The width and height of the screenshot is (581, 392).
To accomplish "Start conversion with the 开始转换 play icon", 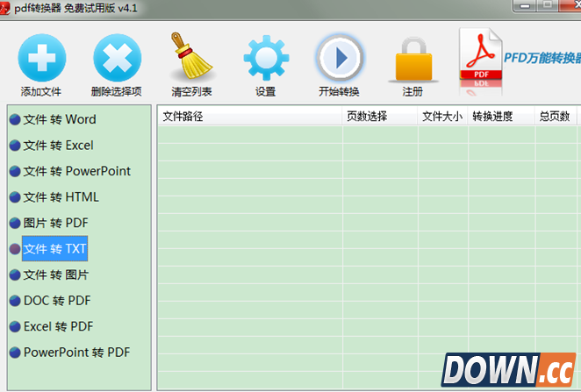I will pos(340,58).
